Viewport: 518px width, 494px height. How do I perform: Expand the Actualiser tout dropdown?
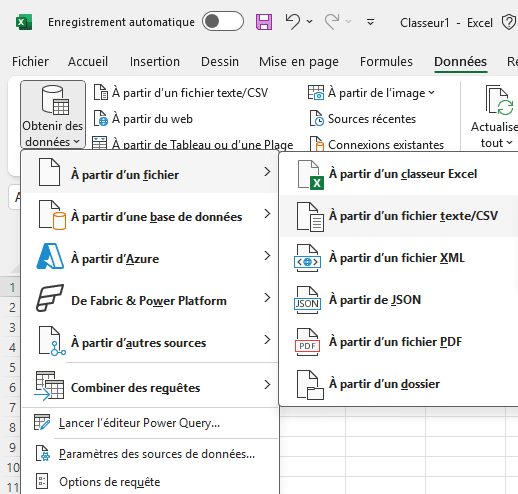click(510, 143)
